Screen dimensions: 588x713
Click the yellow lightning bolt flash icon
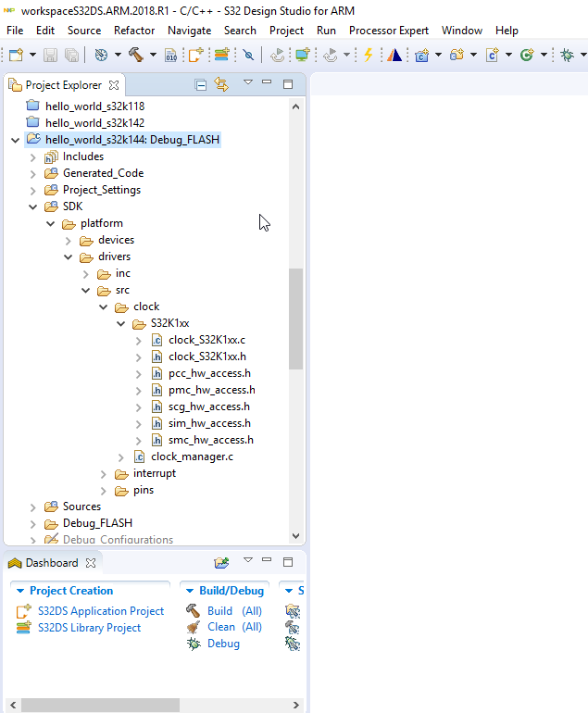pyautogui.click(x=369, y=55)
